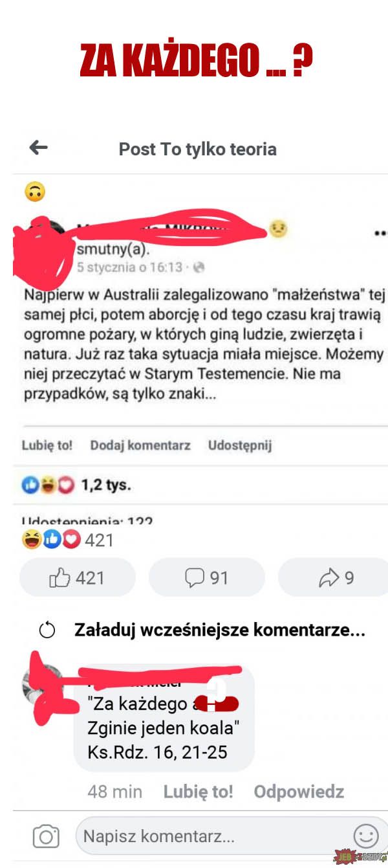Tap the upside-down smiley emoji
Screen dimensions: 388x868
34,191
